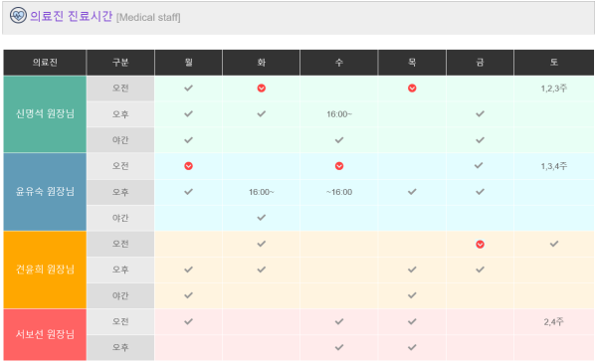This screenshot has height=364, width=597.
Task: Click check mark for 신명석 야간 금
Action: [x=481, y=140]
